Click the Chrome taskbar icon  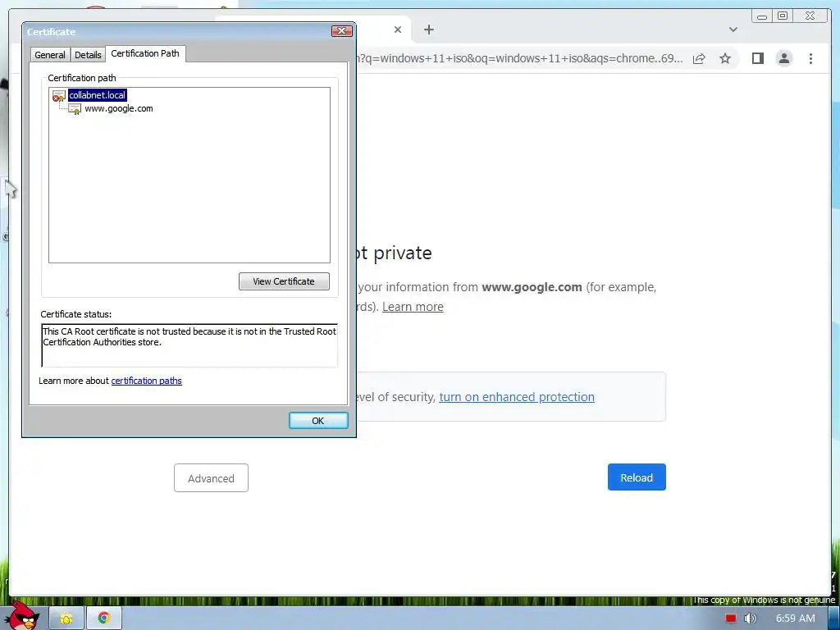coord(104,619)
